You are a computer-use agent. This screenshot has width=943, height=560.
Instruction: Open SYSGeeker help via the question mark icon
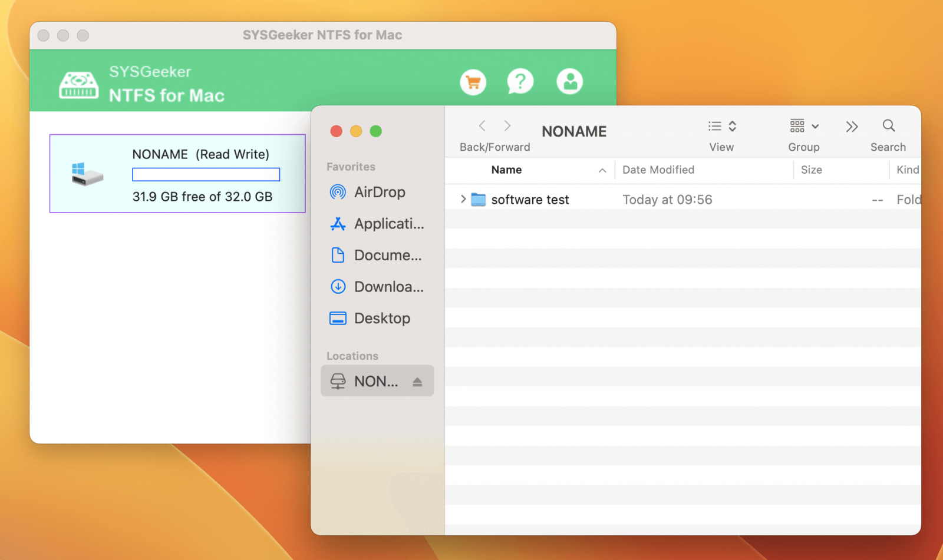coord(520,82)
